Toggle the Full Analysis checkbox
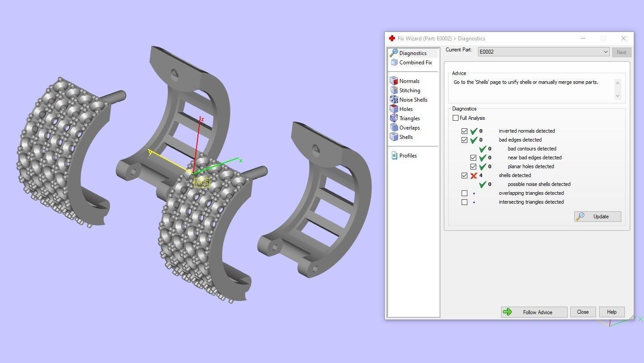Screen dimensions: 644x363 coord(455,118)
